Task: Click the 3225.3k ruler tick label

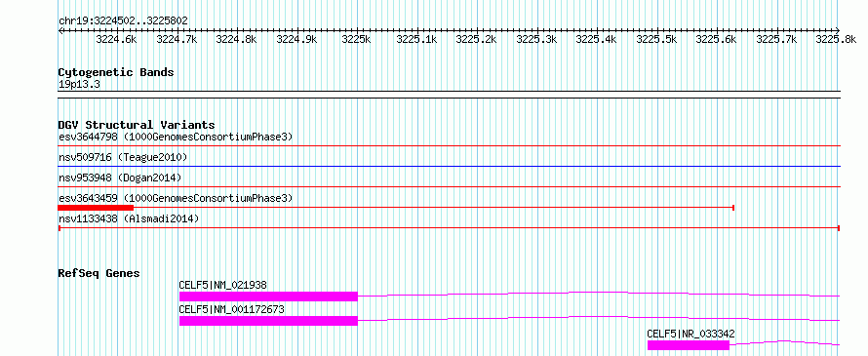Action: [536, 39]
